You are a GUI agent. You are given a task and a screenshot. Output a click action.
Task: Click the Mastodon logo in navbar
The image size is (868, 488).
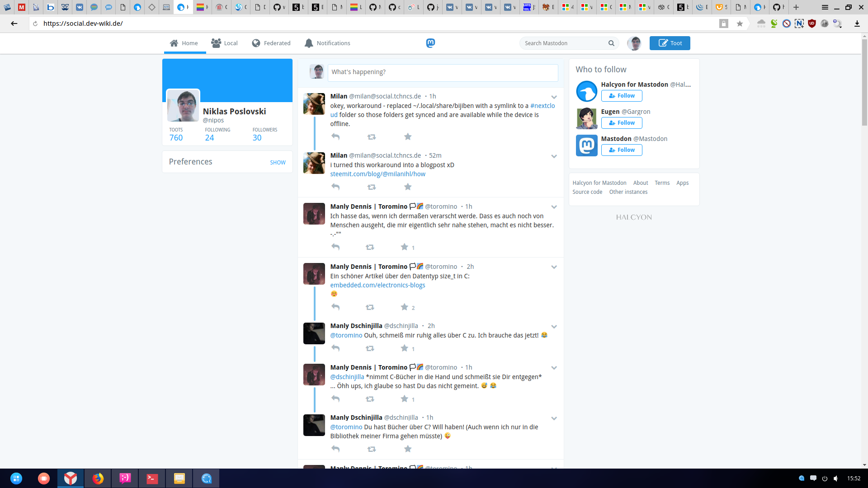point(430,43)
